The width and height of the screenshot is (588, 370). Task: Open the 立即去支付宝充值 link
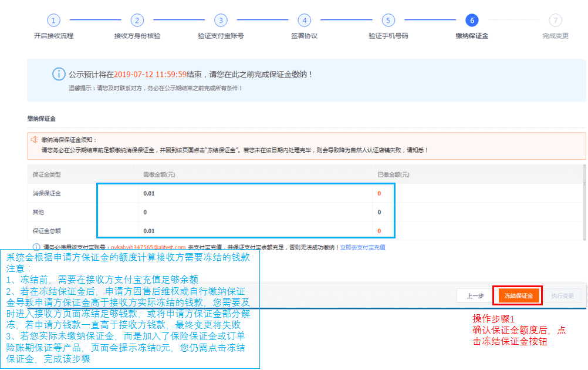pyautogui.click(x=363, y=248)
